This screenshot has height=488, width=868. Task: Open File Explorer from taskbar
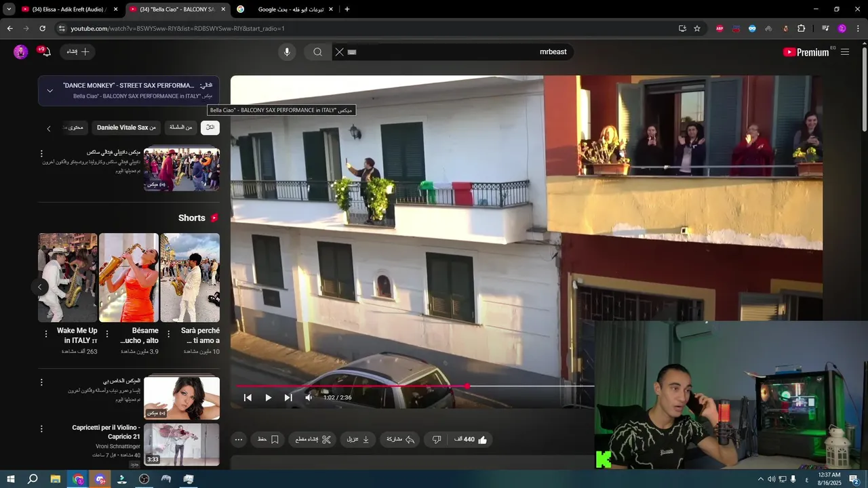(55, 479)
